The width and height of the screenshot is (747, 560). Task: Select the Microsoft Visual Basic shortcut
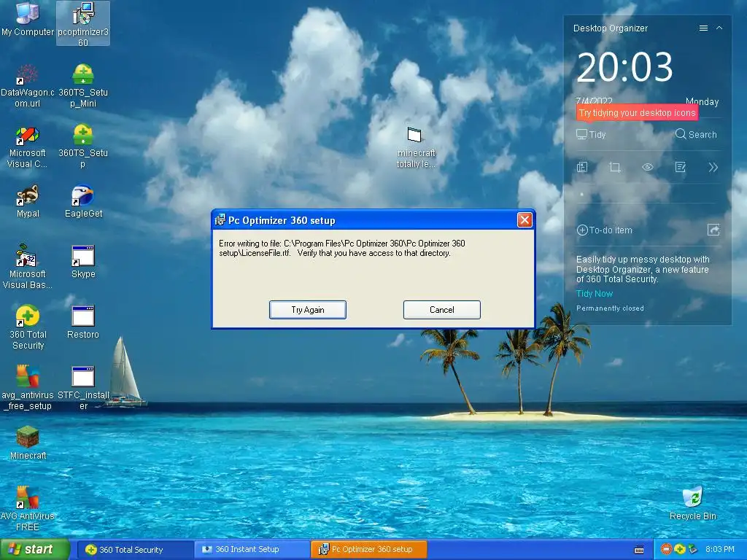(27, 267)
